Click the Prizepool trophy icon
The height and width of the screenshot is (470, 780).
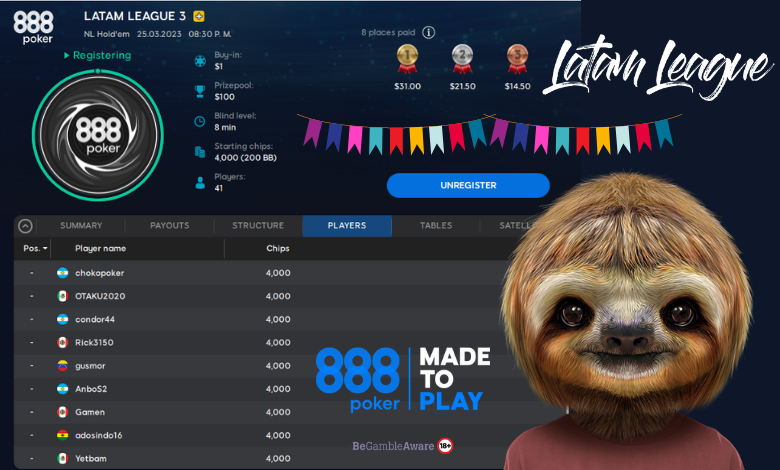198,91
